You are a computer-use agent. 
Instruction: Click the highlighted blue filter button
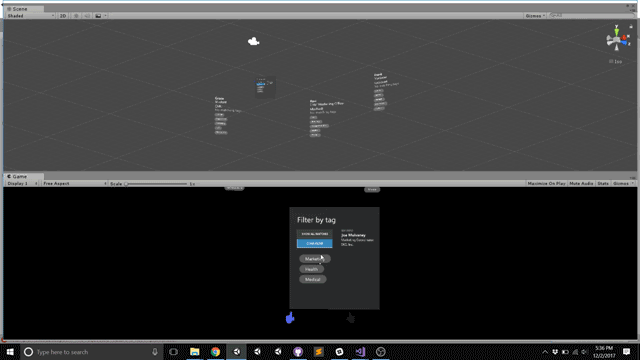314,243
